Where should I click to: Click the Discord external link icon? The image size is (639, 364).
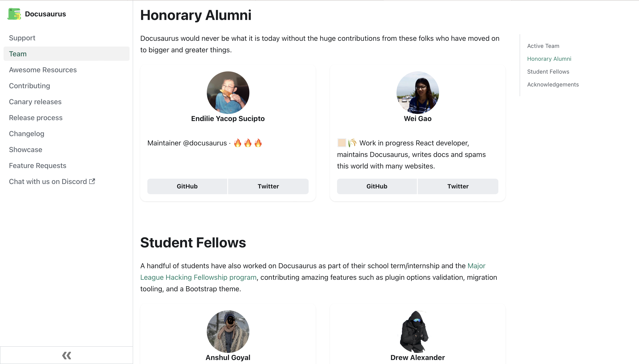pos(92,181)
